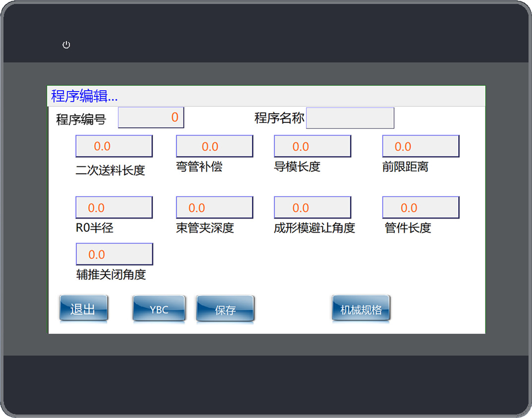Click the 程序编辑... title text
Viewport: 532px width, 418px height.
pyautogui.click(x=84, y=96)
